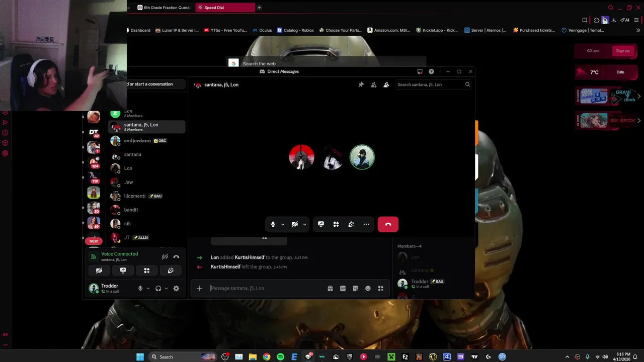Open Spotify from Windows taskbar
Screen dimensions: 644x362
pyautogui.click(x=280, y=357)
